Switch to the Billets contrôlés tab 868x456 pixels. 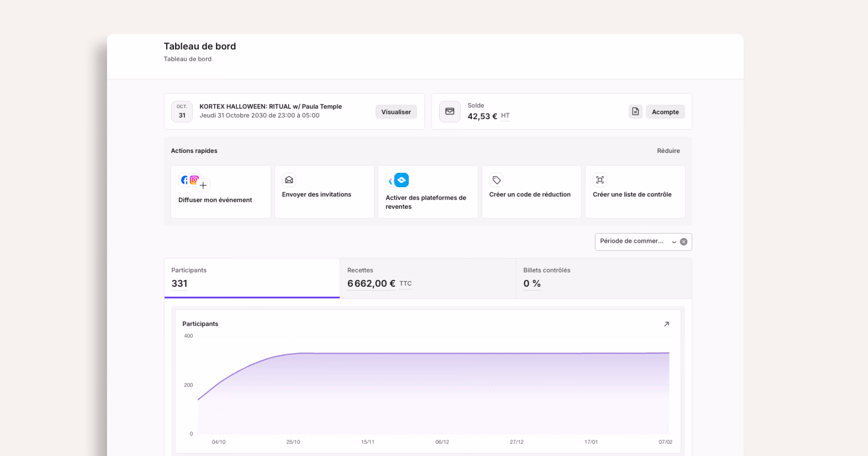(x=604, y=278)
